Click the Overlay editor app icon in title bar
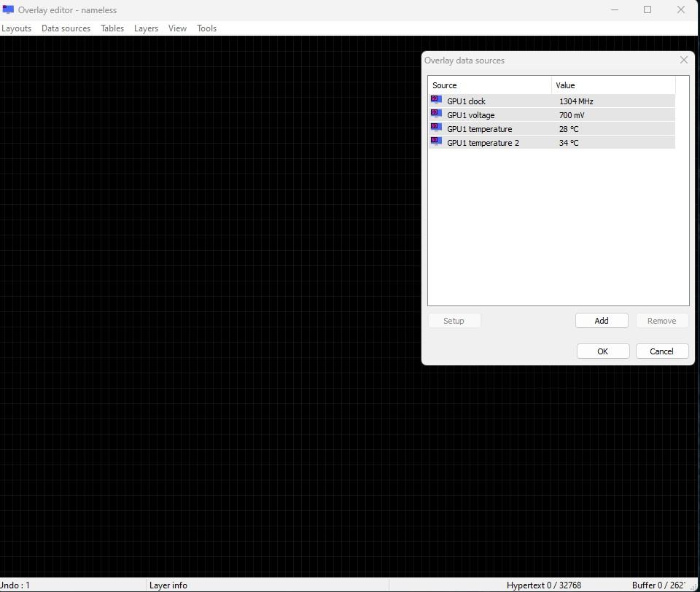This screenshot has height=592, width=700. tap(8, 9)
